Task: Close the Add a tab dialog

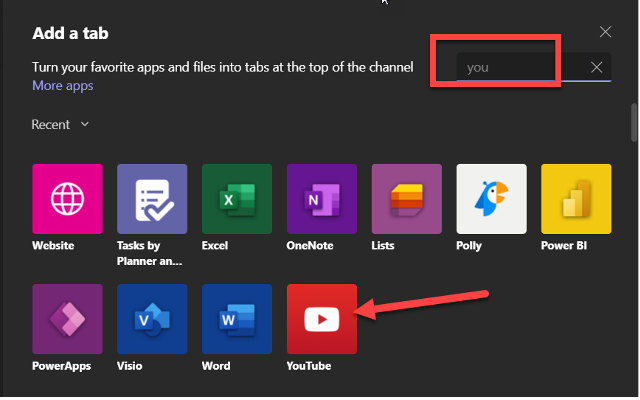Action: coord(605,32)
